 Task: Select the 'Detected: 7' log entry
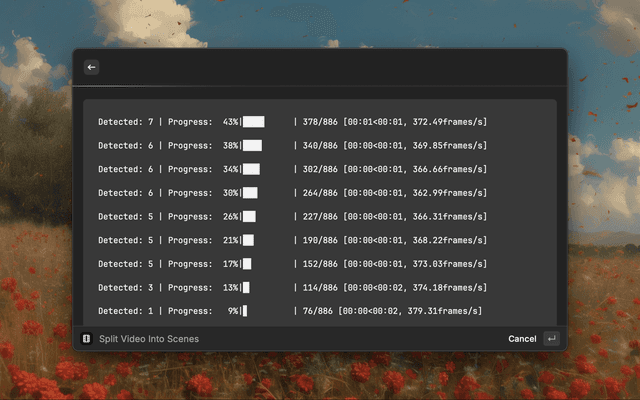(x=125, y=122)
